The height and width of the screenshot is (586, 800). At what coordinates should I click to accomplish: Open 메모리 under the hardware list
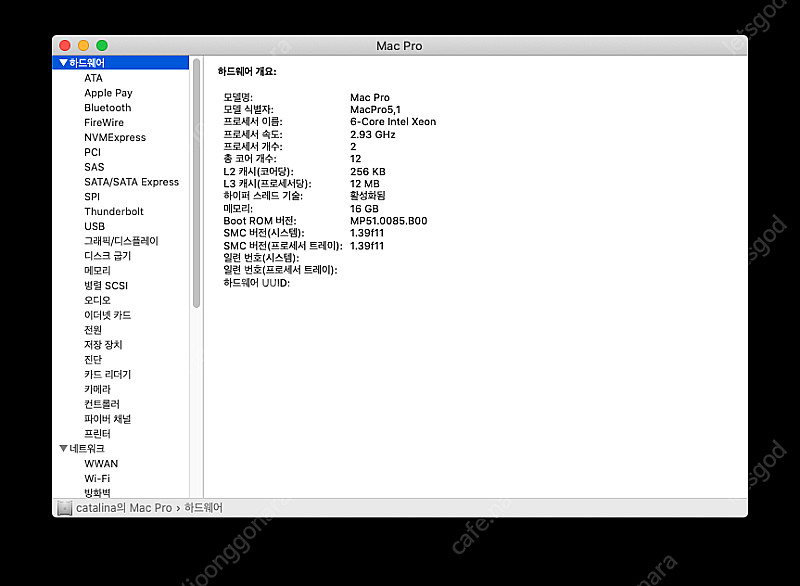(x=97, y=270)
